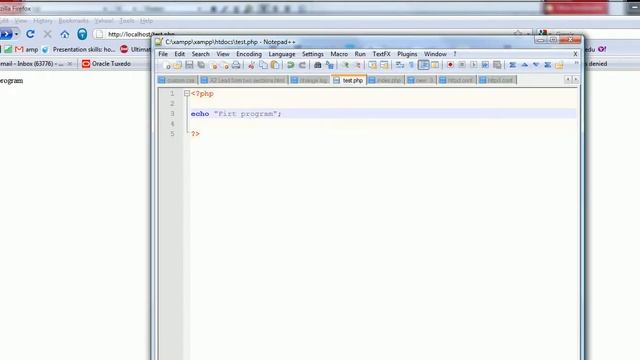Open the Macro menu
The image size is (640, 360).
(339, 54)
